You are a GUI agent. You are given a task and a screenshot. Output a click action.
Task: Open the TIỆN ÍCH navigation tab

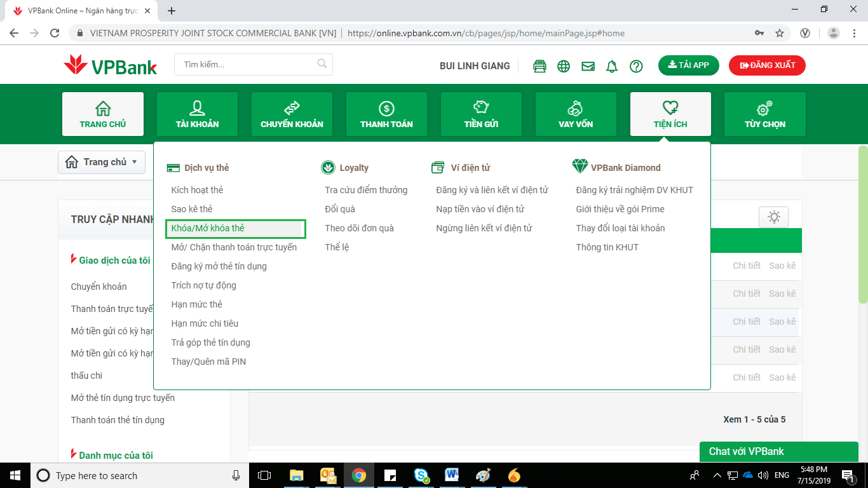point(670,114)
